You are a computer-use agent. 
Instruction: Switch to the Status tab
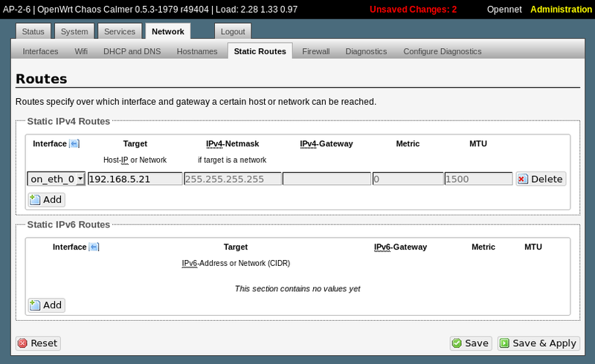[x=33, y=31]
